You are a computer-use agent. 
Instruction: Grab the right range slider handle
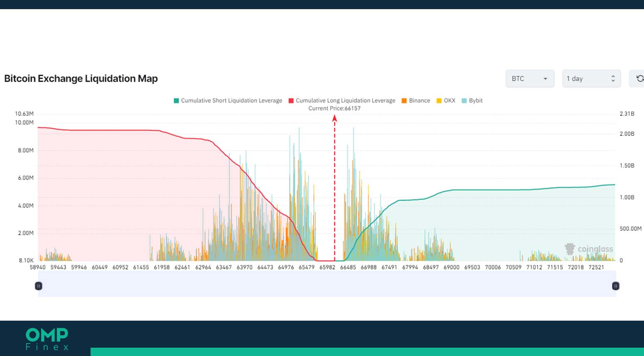tap(616, 286)
